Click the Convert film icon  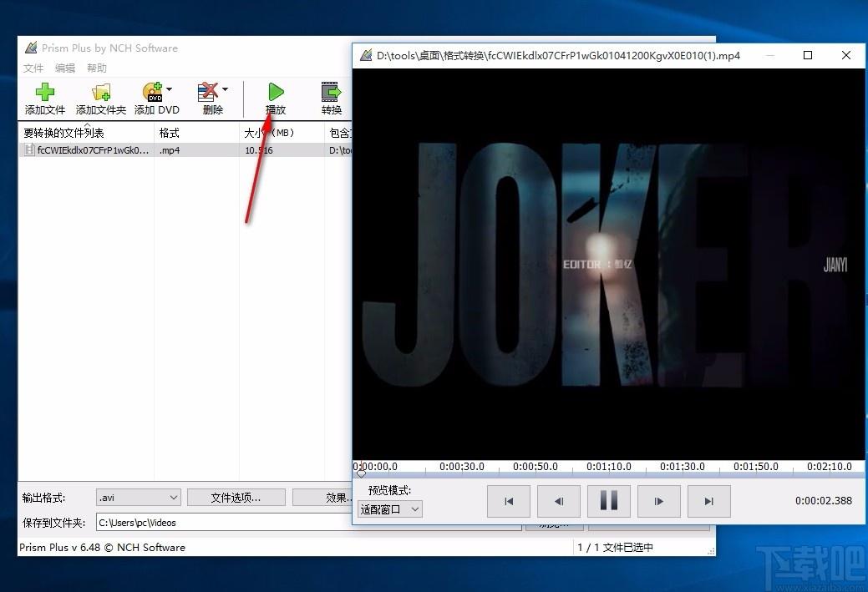coord(331,93)
